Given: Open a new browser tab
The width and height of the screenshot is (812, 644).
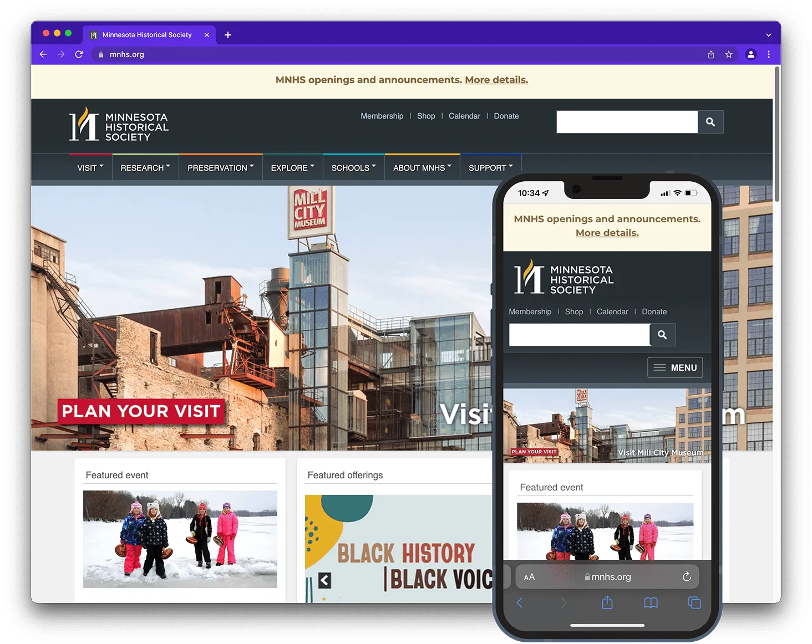Looking at the screenshot, I should 228,35.
